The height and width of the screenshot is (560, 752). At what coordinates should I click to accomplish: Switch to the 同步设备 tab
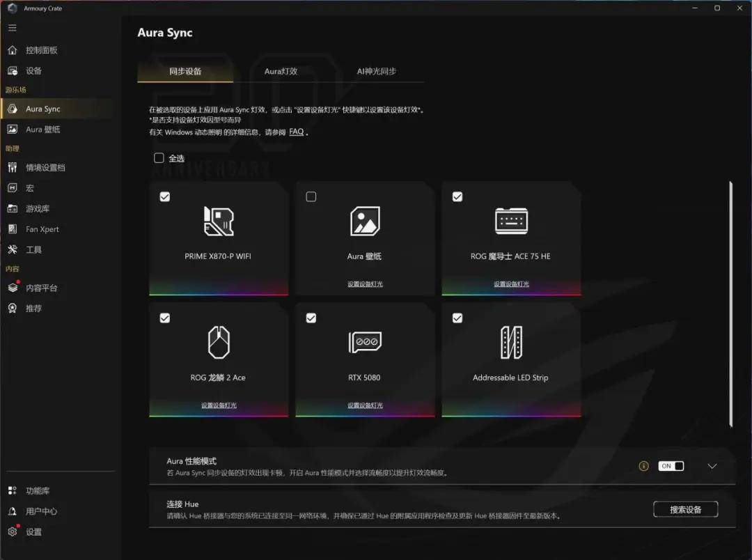coord(185,72)
